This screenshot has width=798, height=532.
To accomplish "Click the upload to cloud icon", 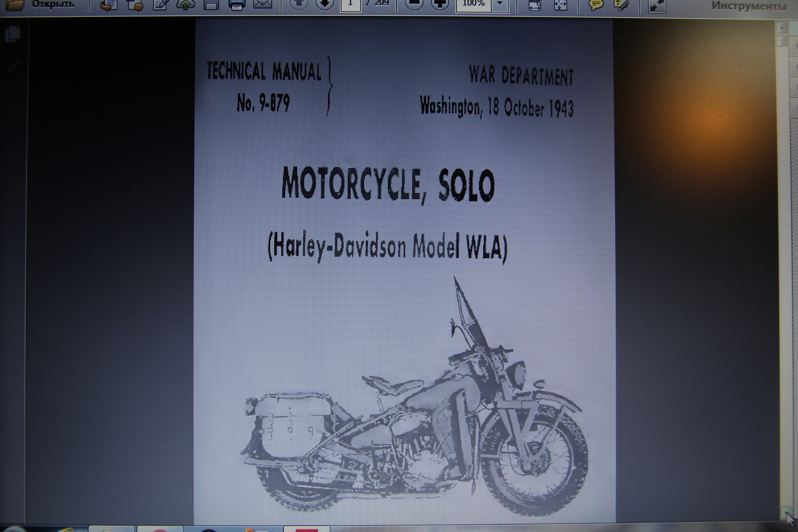I will 186,5.
